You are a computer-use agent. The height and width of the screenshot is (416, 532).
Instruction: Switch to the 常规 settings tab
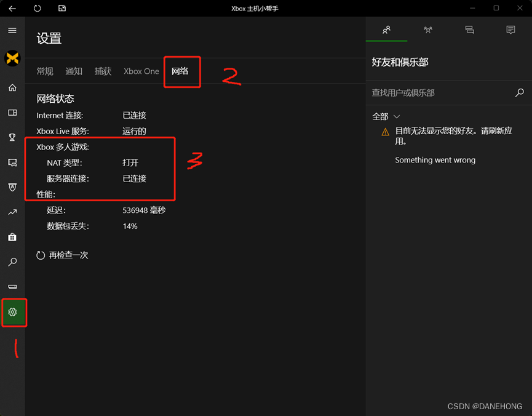(45, 71)
